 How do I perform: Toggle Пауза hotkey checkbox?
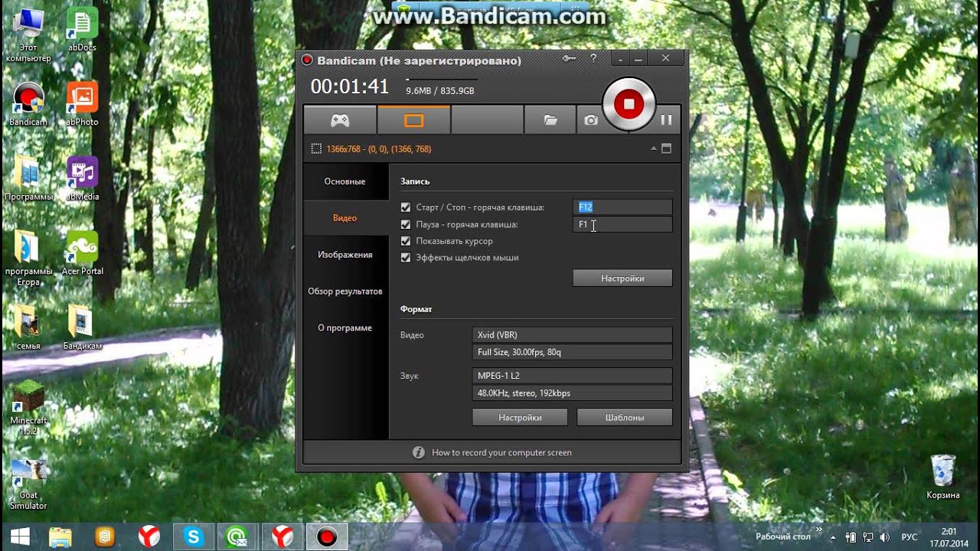[406, 224]
